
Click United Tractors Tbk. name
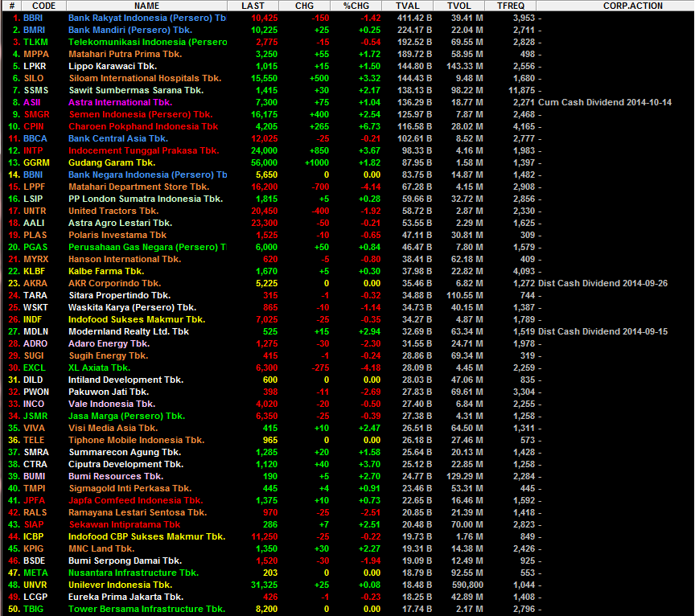coord(113,211)
